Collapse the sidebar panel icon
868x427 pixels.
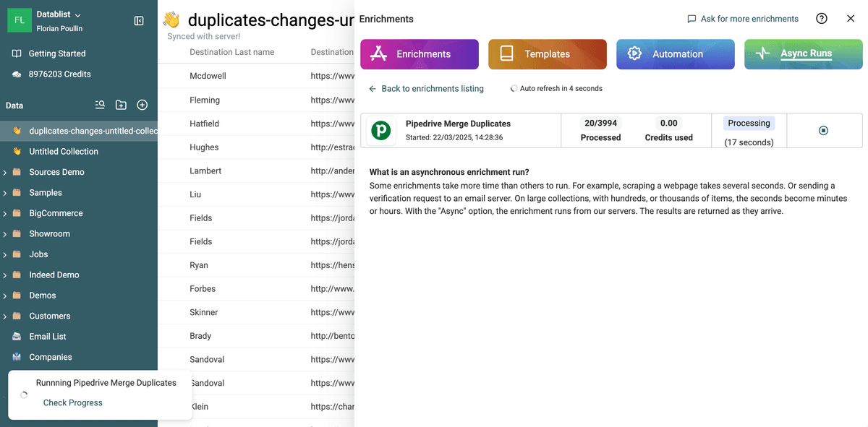139,21
